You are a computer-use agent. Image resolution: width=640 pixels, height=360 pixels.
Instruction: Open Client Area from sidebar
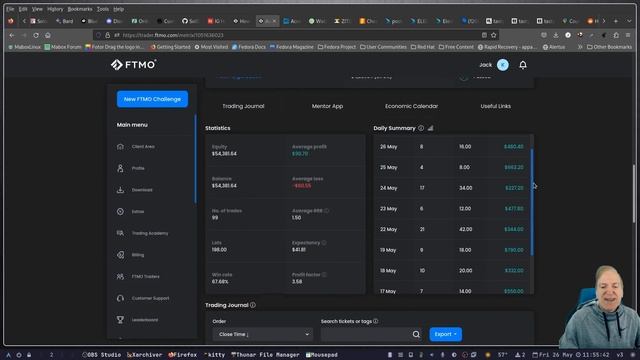[x=143, y=147]
